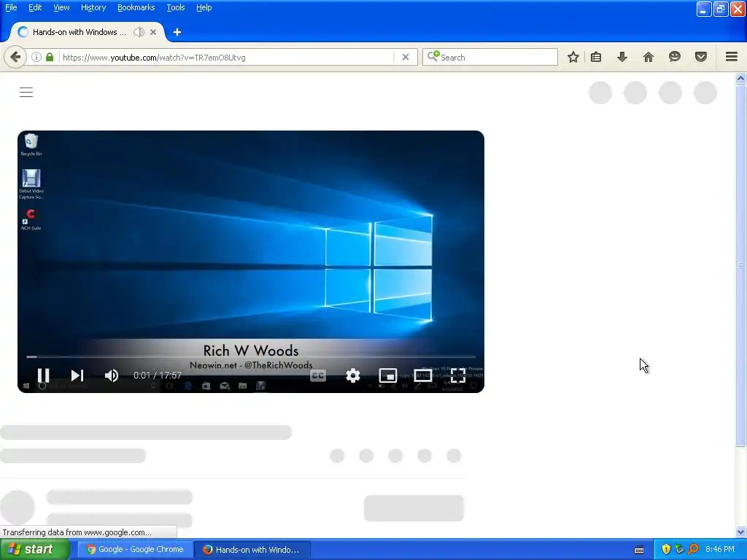Open the Downloads panel arrow
The width and height of the screenshot is (747, 560).
pos(622,57)
